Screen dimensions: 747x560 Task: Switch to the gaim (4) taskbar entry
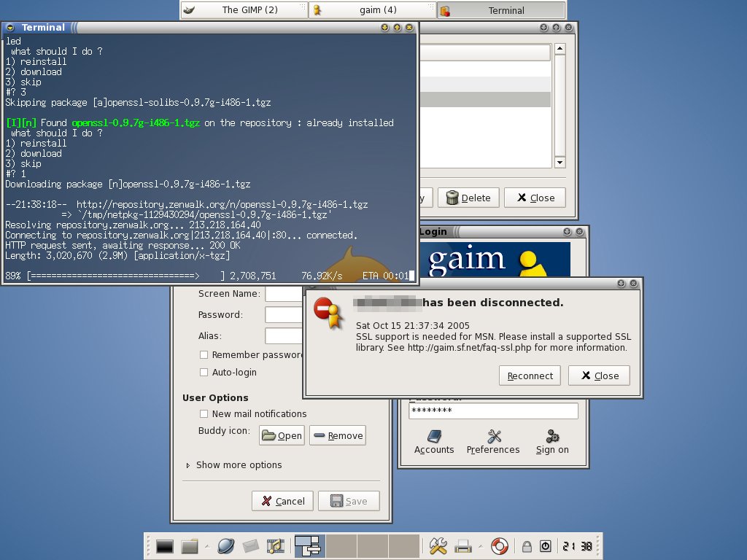[373, 10]
